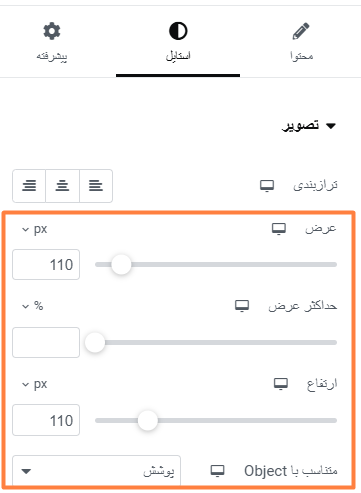Set image alignment to center
Viewport: 361px width, 493px height.
click(62, 186)
